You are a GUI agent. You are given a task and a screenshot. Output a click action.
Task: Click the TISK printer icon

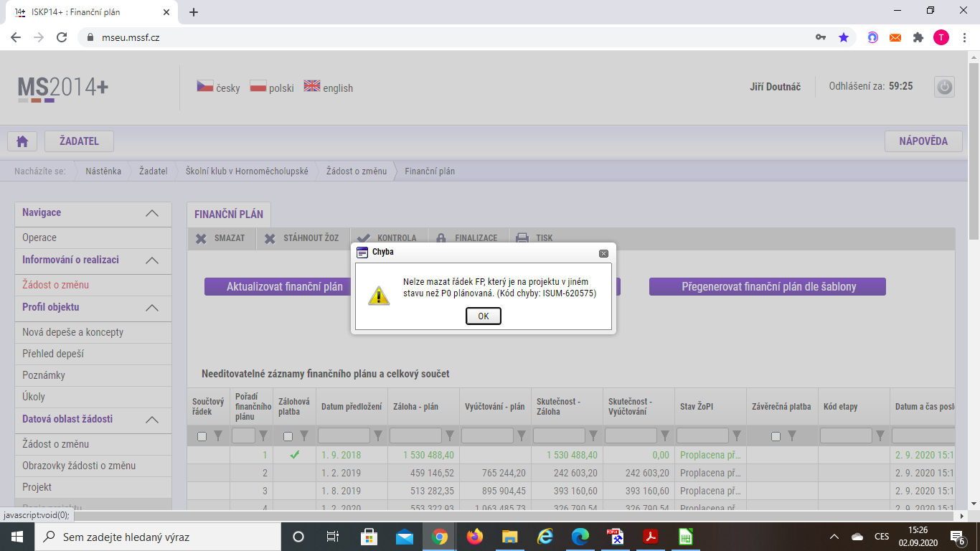tap(522, 238)
